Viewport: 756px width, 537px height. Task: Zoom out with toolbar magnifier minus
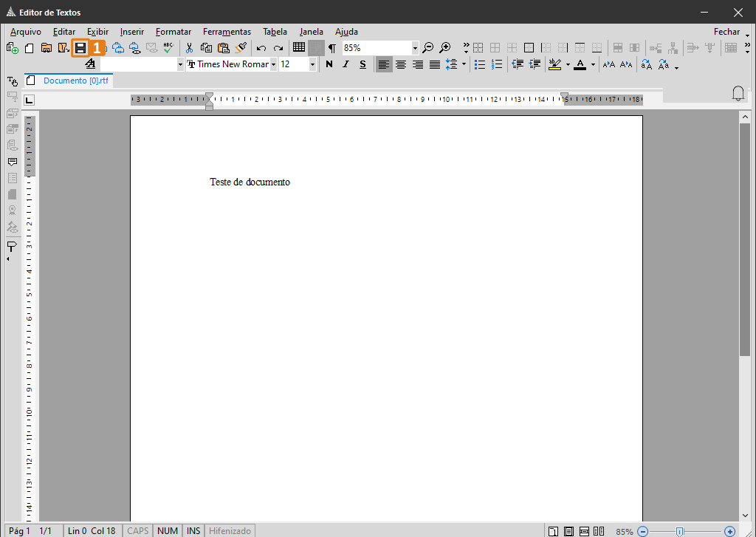pos(427,48)
